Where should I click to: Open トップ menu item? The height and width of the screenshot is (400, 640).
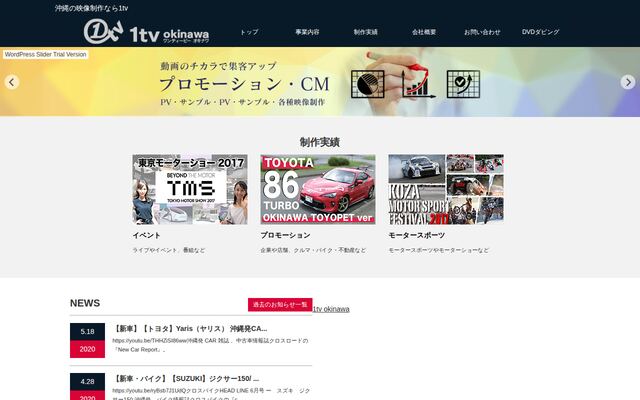click(x=249, y=32)
